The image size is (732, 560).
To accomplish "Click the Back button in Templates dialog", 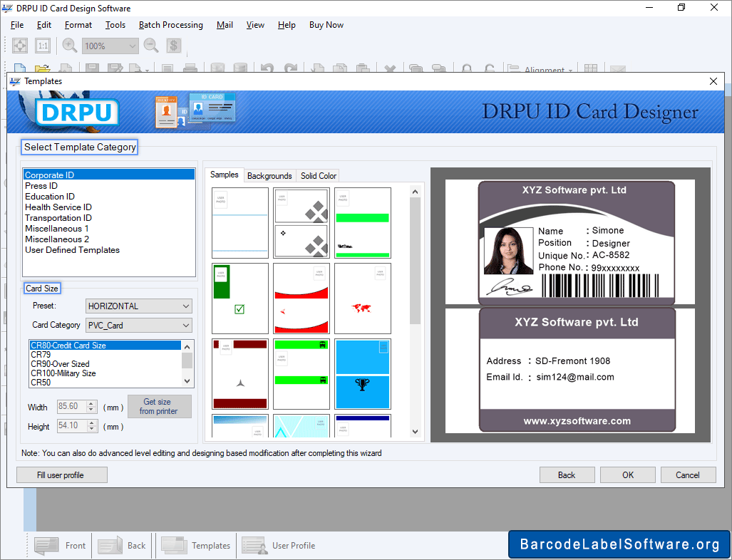I will click(567, 475).
